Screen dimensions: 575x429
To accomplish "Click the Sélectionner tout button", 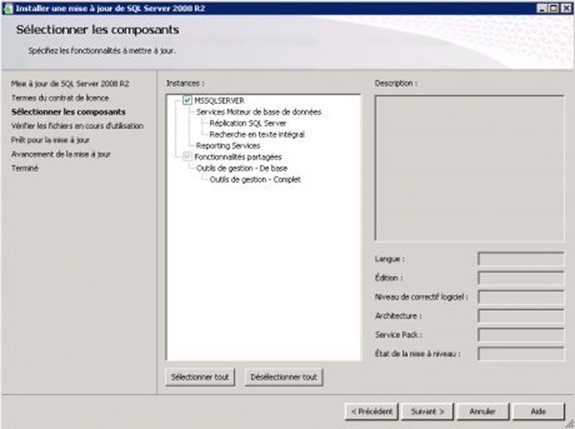I will click(x=200, y=377).
